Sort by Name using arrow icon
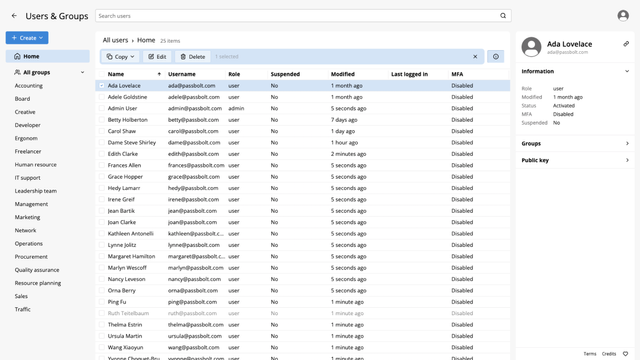The height and width of the screenshot is (360, 640). coord(159,74)
